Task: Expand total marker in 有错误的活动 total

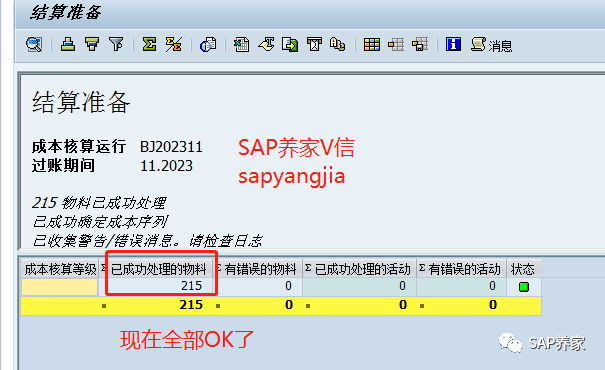Action: pyautogui.click(x=422, y=306)
